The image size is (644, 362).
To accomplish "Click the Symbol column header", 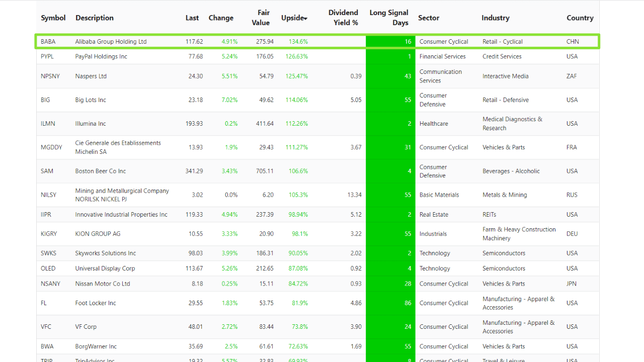I will pos(53,18).
